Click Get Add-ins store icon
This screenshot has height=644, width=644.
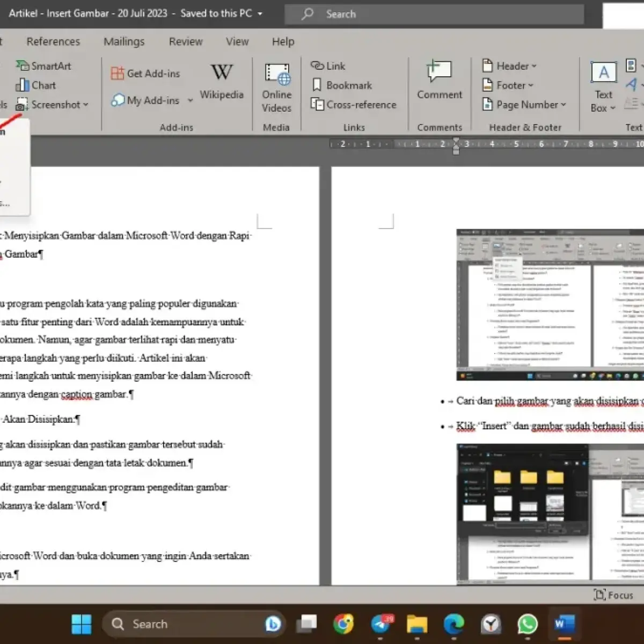[118, 74]
